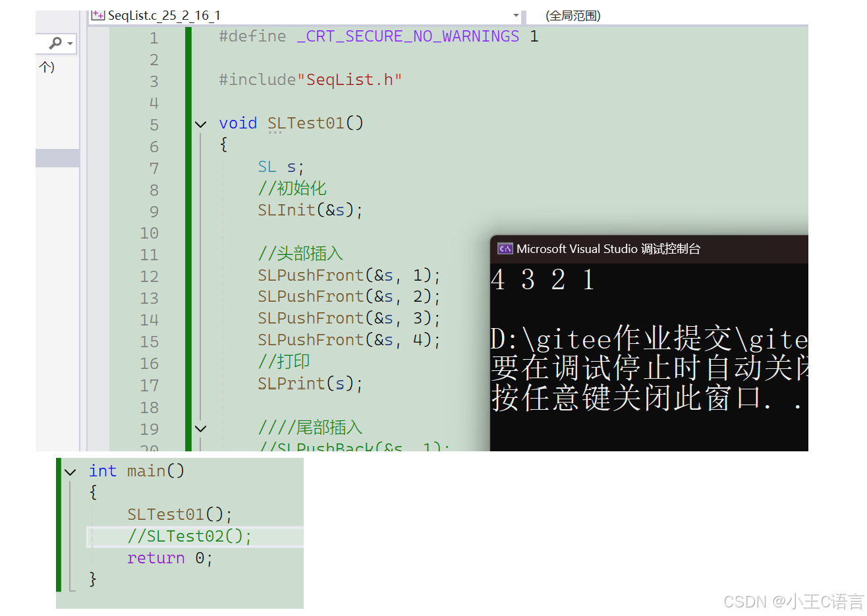Viewport: 867px width, 616px height.
Task: Click line number 5 in the gutter
Action: (x=154, y=125)
